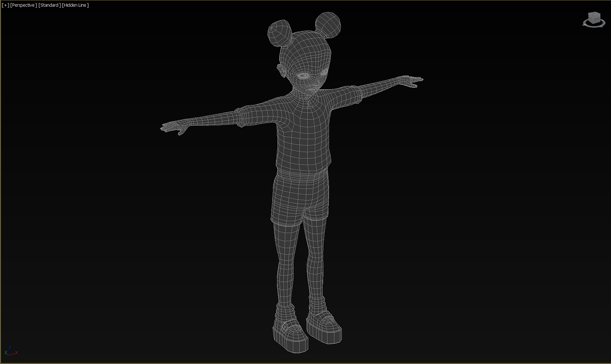Viewport: 611px width, 364px height.
Task: Click the XYZ world axis tripod
Action: click(10, 351)
